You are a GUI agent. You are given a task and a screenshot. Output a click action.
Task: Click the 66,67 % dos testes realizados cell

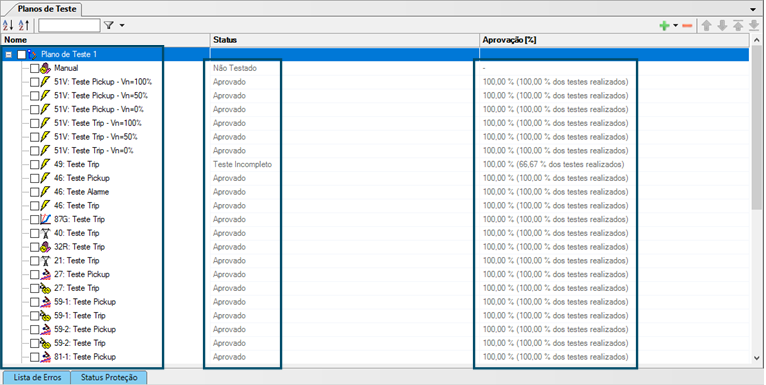553,165
